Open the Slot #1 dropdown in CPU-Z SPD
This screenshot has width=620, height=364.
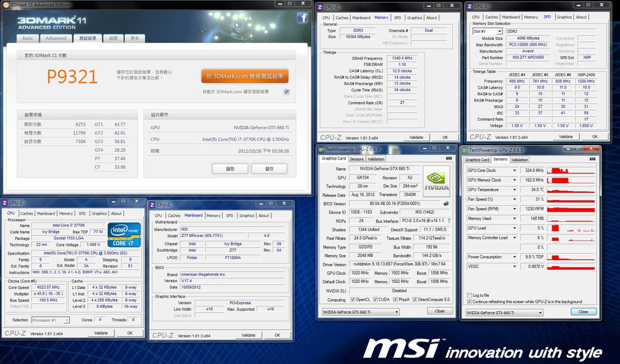click(x=500, y=31)
